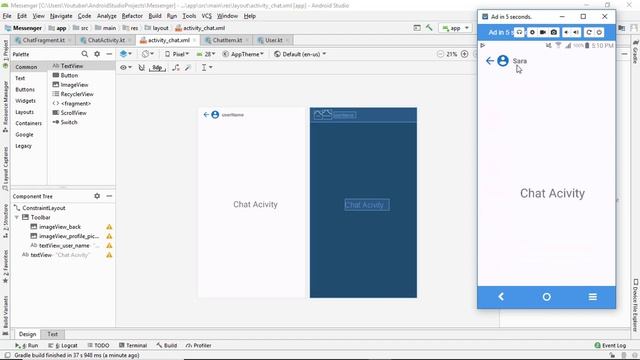Open the VCS menu
The image size is (640, 360).
(207, 16)
